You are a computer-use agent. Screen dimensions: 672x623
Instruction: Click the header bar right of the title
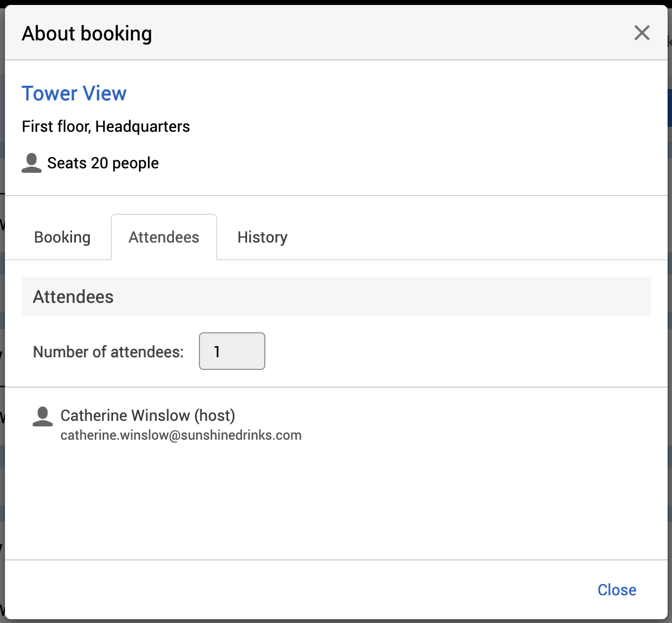[388, 33]
